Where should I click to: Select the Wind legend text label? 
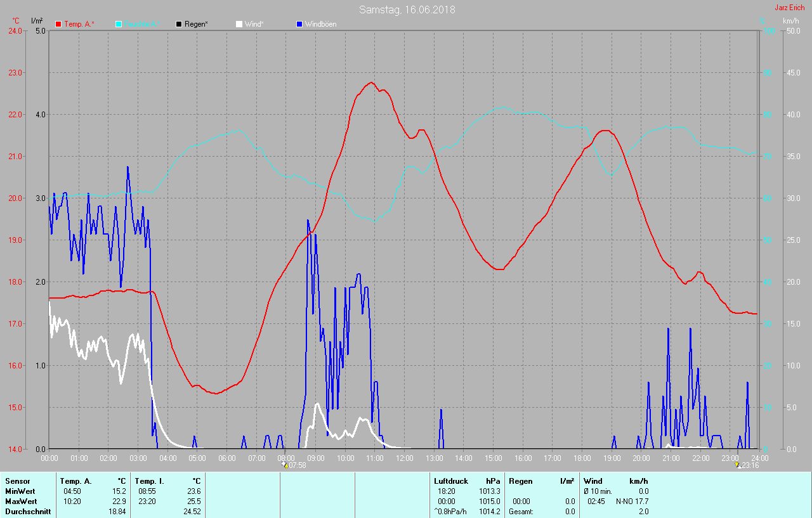(x=254, y=24)
